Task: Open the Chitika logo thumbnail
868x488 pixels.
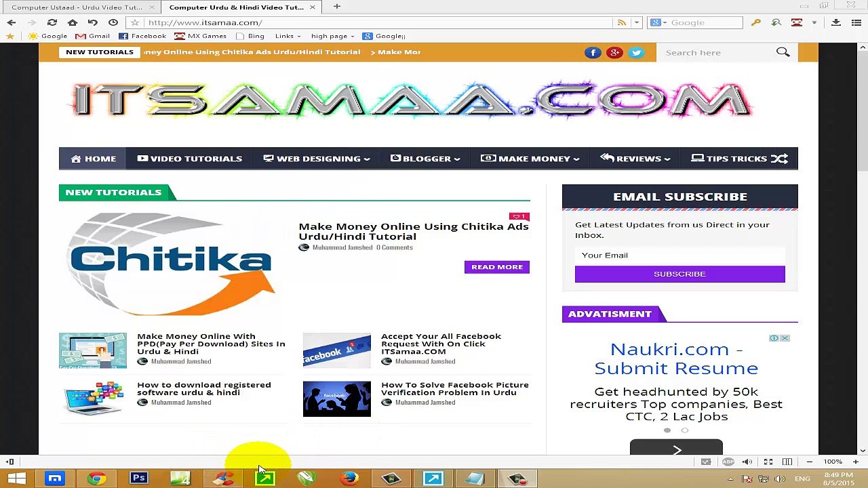Action: pos(172,265)
